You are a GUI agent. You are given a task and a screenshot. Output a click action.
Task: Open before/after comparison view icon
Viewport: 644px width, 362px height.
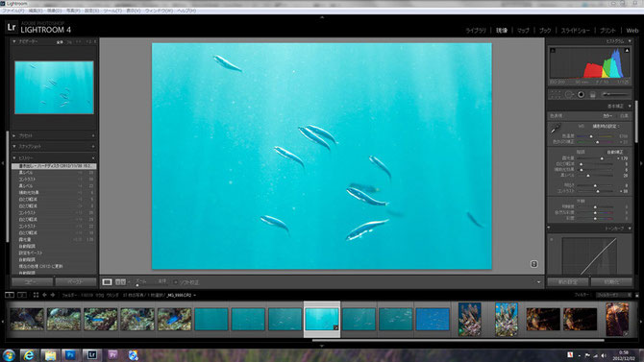[x=120, y=282]
